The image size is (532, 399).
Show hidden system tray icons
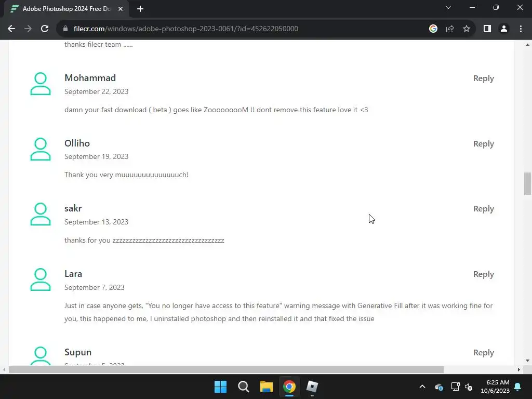coord(422,387)
